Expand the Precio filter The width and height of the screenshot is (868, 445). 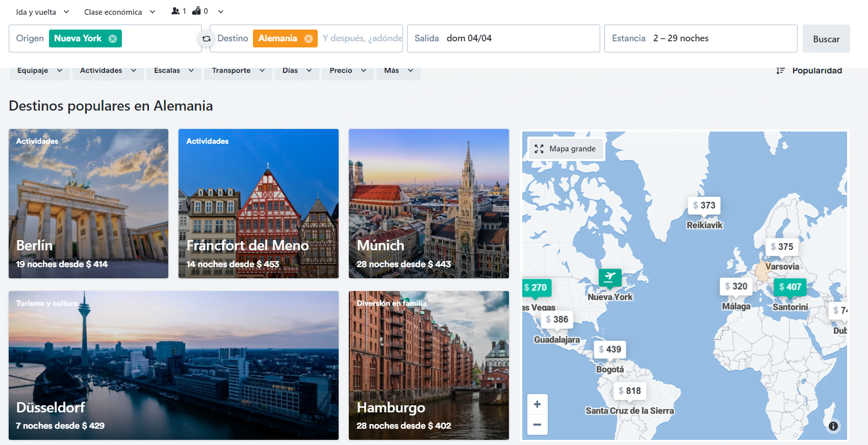point(348,71)
